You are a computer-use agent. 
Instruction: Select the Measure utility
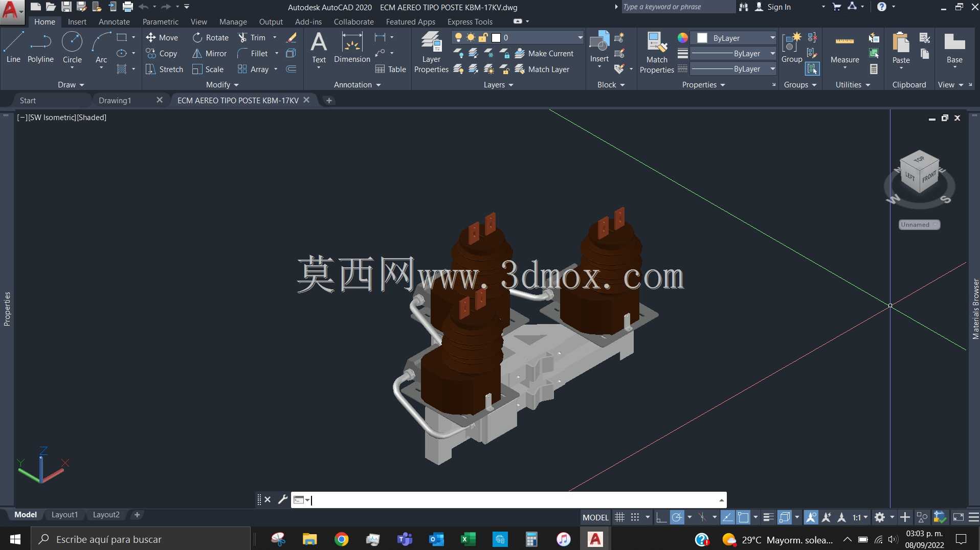pyautogui.click(x=844, y=50)
